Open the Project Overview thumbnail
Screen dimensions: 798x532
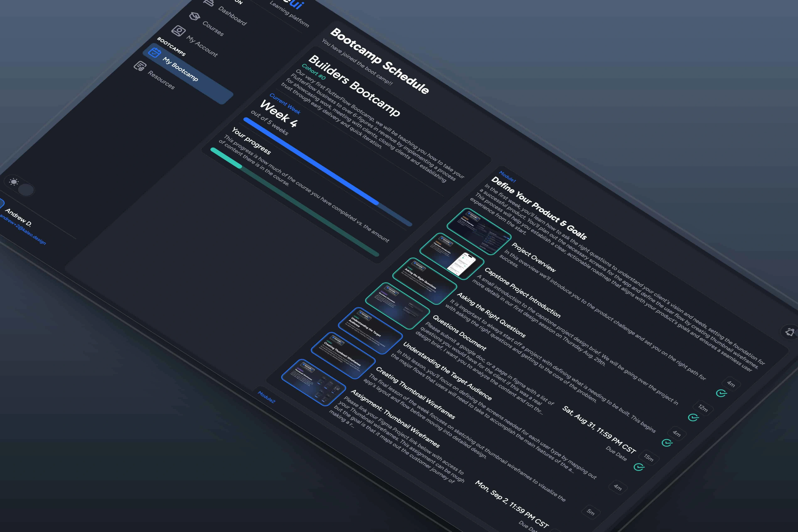tap(479, 231)
